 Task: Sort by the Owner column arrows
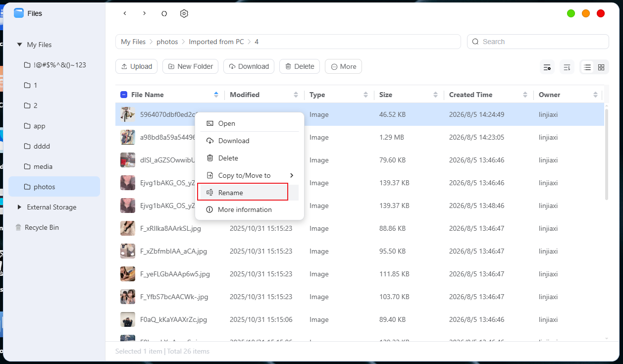click(x=595, y=95)
